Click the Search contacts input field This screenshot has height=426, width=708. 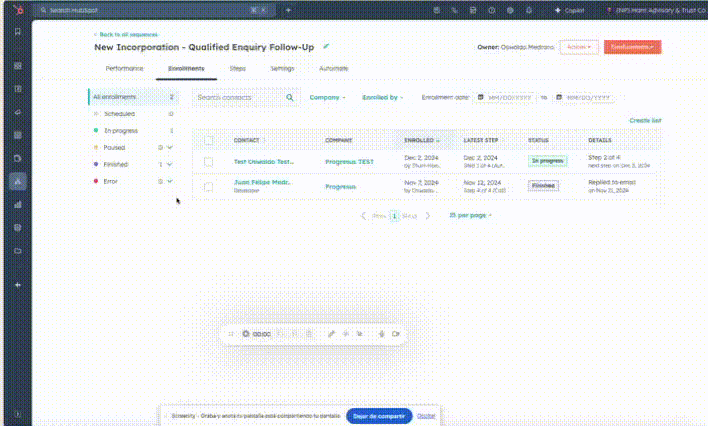click(238, 98)
